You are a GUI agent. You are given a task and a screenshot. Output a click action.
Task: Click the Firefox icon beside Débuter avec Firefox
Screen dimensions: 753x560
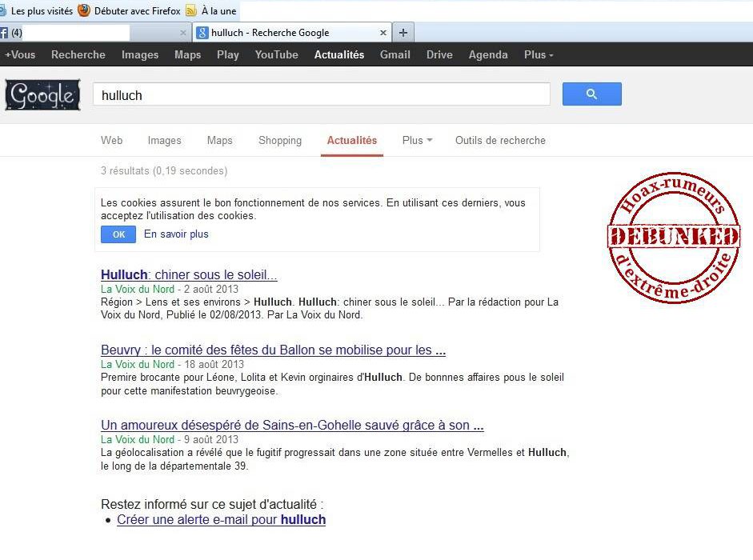click(84, 10)
